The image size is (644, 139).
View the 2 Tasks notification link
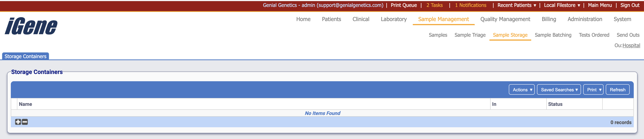pyautogui.click(x=434, y=5)
